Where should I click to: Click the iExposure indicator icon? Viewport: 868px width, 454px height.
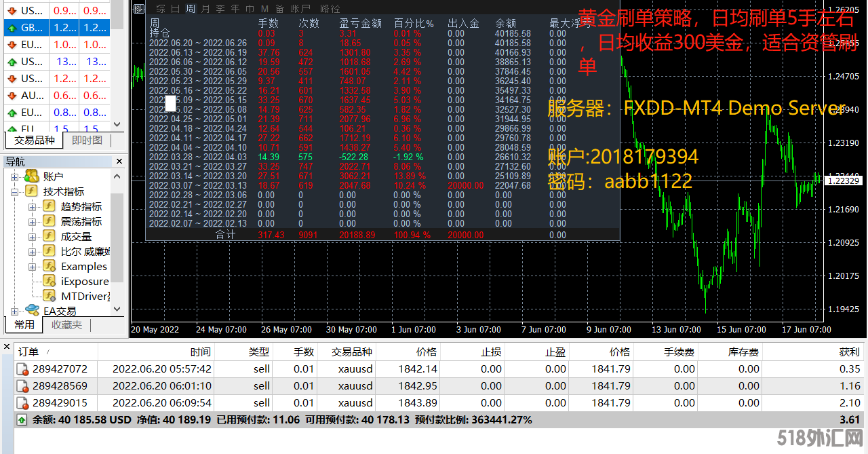(x=49, y=281)
